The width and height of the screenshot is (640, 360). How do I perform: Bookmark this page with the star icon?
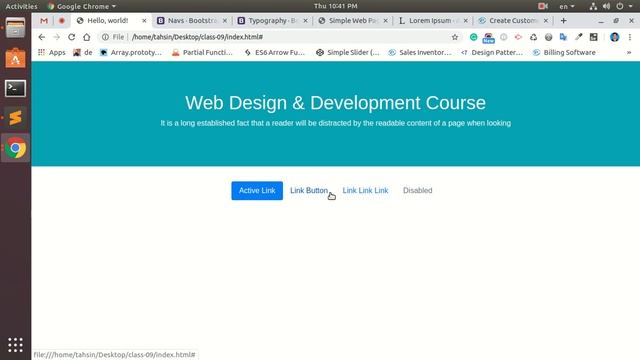(x=455, y=37)
